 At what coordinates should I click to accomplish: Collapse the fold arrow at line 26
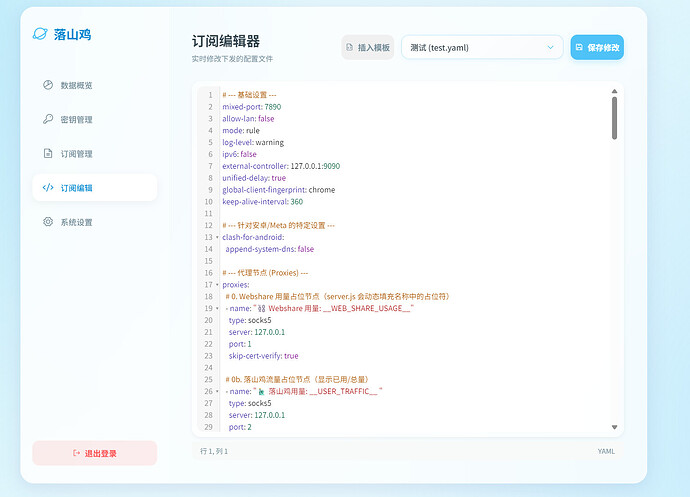pyautogui.click(x=217, y=391)
